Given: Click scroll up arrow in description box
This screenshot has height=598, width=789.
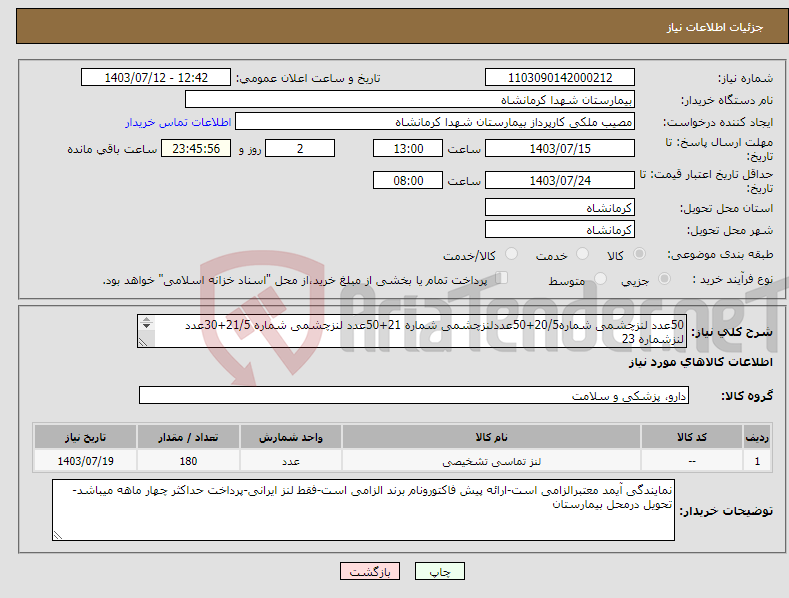Looking at the screenshot, I should (146, 319).
